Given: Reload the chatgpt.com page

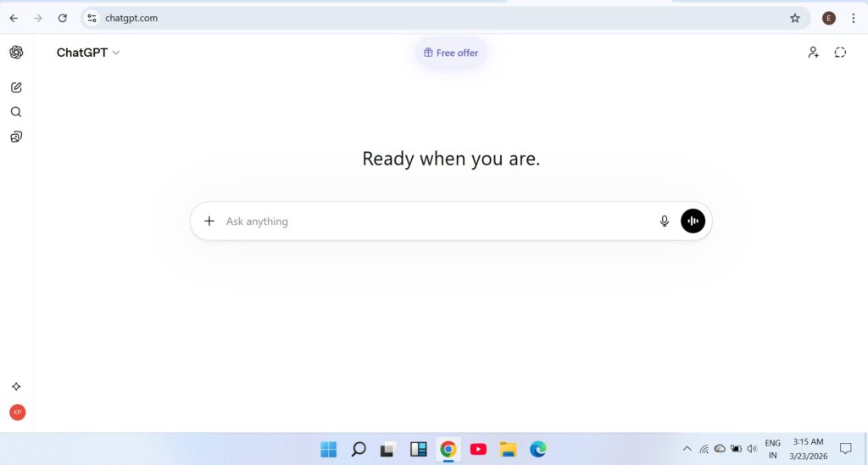Looking at the screenshot, I should pyautogui.click(x=63, y=19).
